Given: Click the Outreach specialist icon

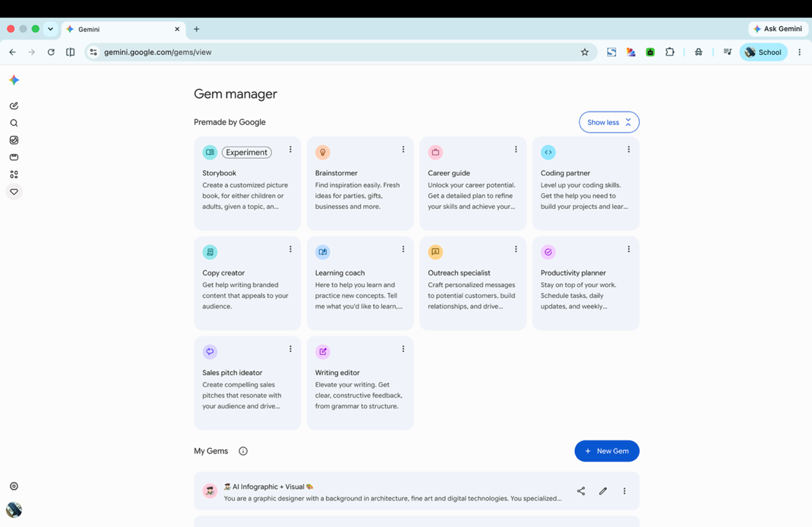Looking at the screenshot, I should 436,252.
